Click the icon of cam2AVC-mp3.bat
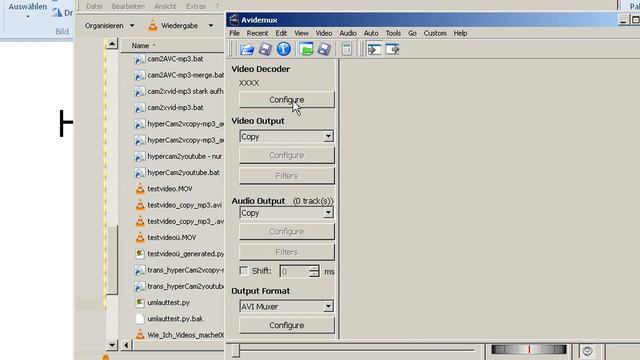This screenshot has width=640, height=360. pos(139,59)
